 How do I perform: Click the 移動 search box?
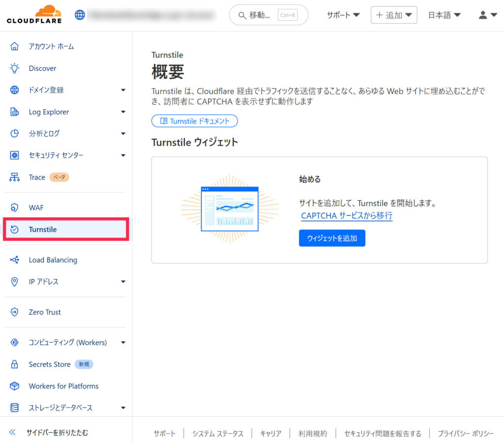pos(268,15)
